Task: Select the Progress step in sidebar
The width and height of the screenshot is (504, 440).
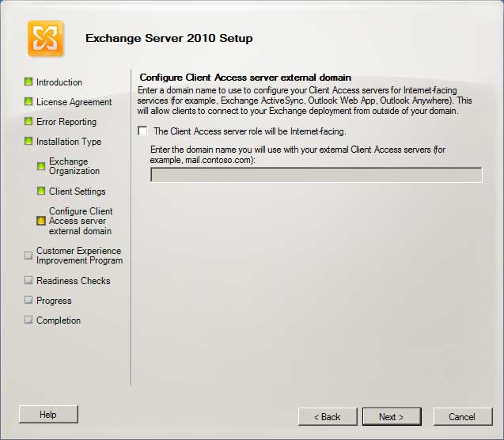Action: point(54,301)
